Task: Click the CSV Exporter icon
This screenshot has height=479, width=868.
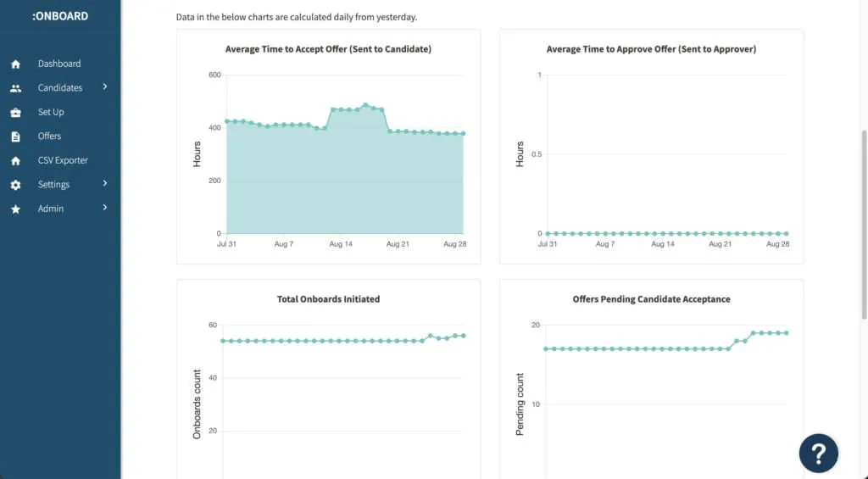Action: (15, 161)
